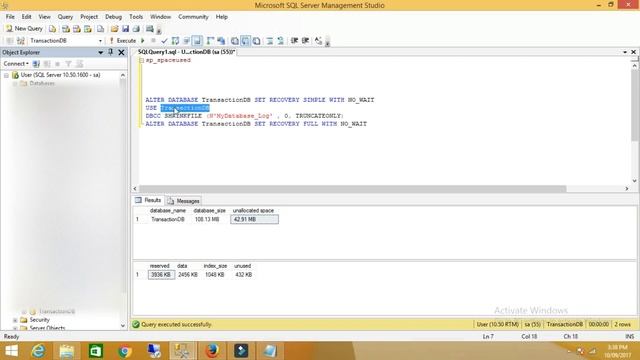This screenshot has height=360, width=640.
Task: Click the New Query toolbar button
Action: coord(24,29)
